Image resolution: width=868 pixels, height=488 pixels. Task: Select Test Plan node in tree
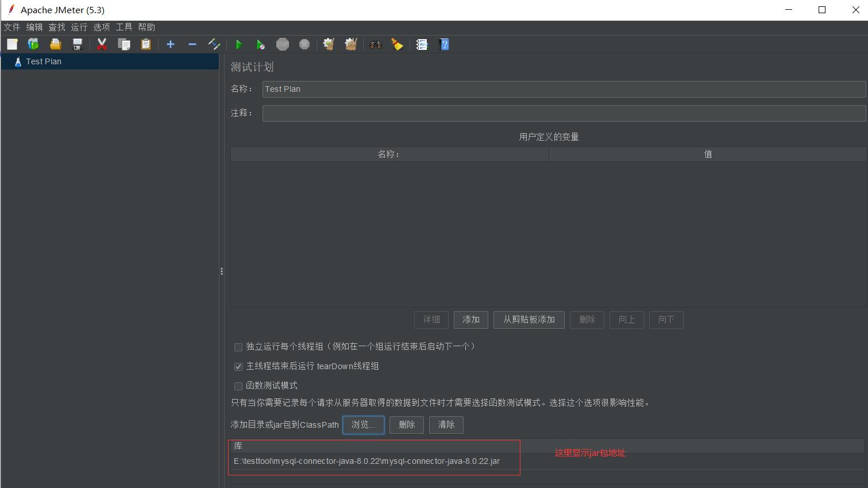click(110, 61)
